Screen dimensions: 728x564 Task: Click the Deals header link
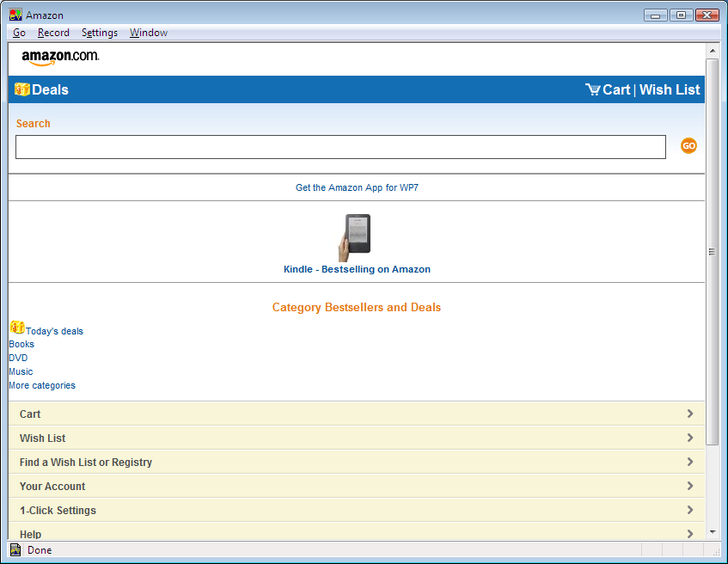pos(50,89)
